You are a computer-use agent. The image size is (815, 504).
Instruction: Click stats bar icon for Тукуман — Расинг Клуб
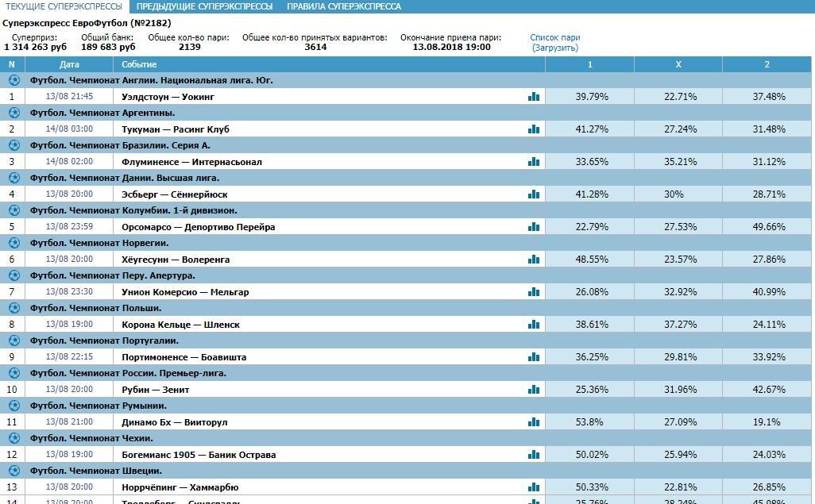click(x=533, y=129)
